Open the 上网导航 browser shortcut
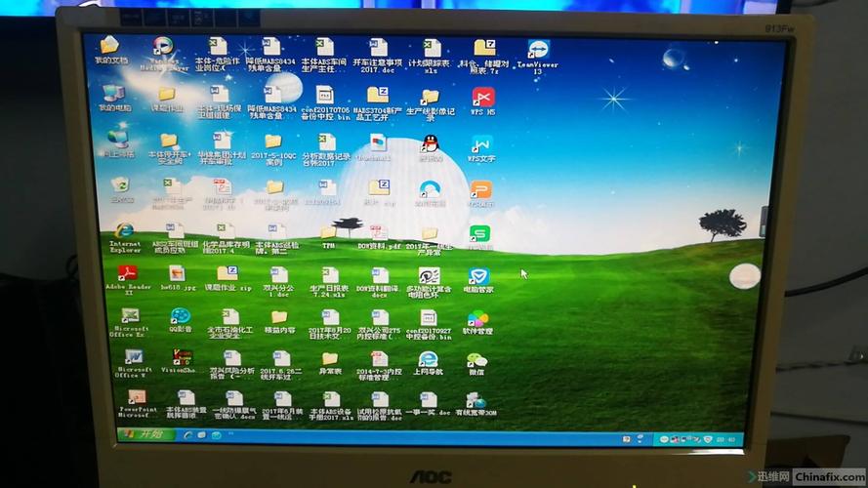Screen dimensions: 868x488 [x=428, y=359]
